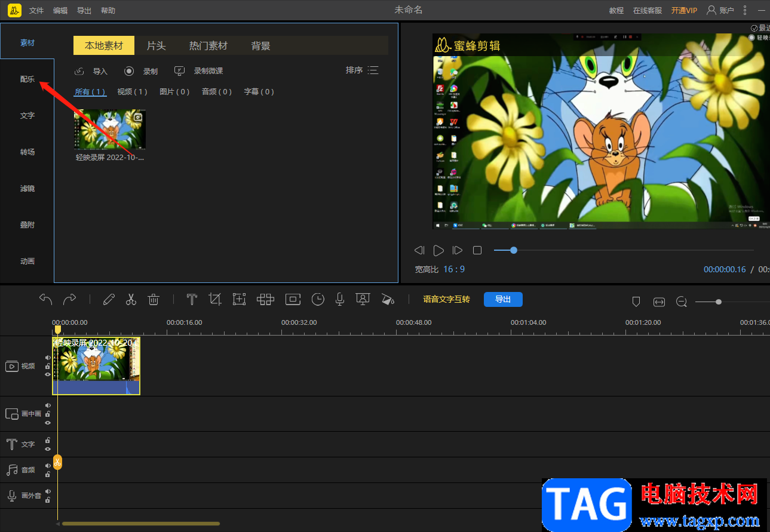The image size is (770, 532).
Task: Change the 16 : 9 aspect ratio
Action: tap(454, 269)
